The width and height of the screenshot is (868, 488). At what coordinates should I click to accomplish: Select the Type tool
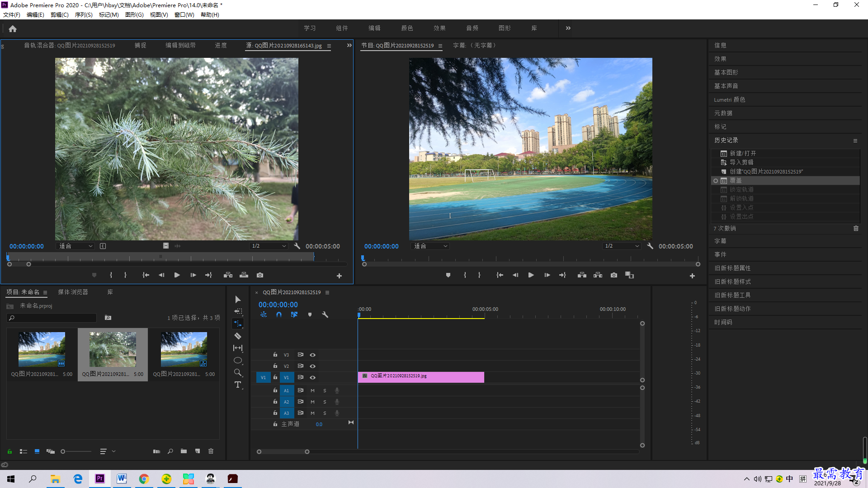[238, 385]
